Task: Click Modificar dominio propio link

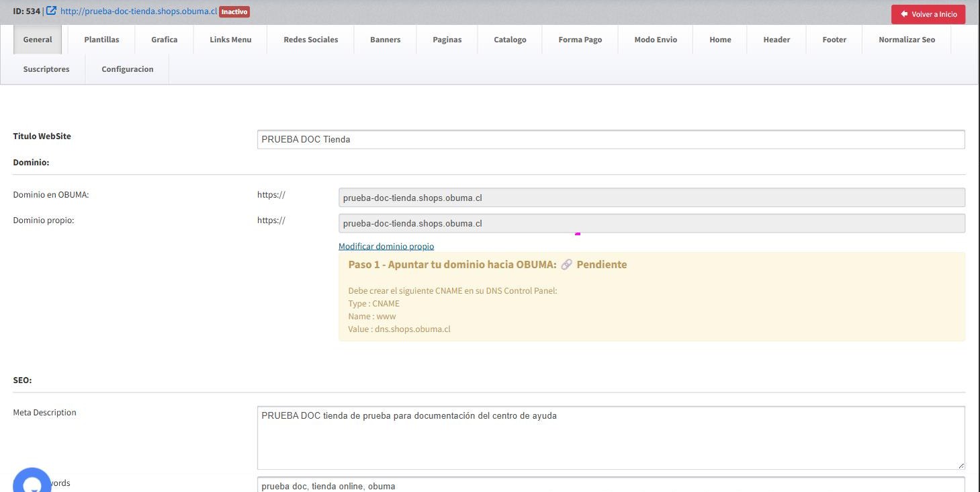Action: [386, 247]
